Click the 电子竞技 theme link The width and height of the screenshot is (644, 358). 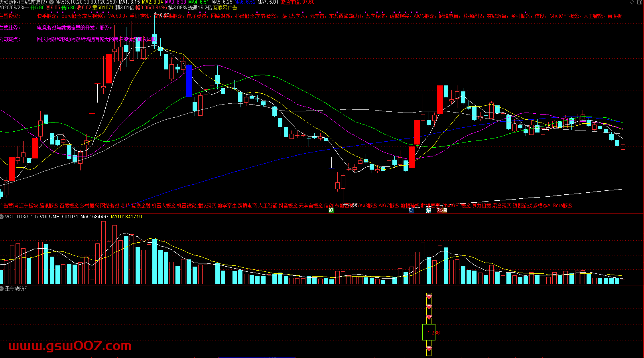tap(197, 16)
